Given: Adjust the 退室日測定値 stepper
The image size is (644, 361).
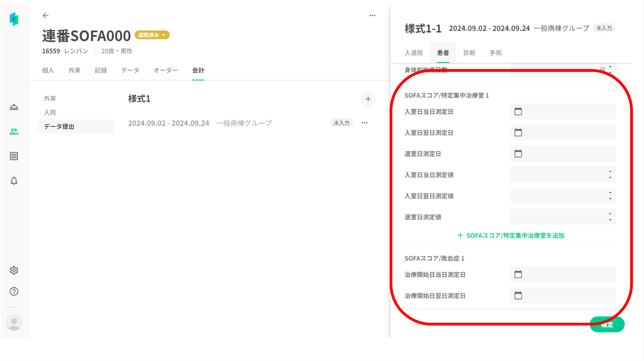Looking at the screenshot, I should (x=610, y=217).
